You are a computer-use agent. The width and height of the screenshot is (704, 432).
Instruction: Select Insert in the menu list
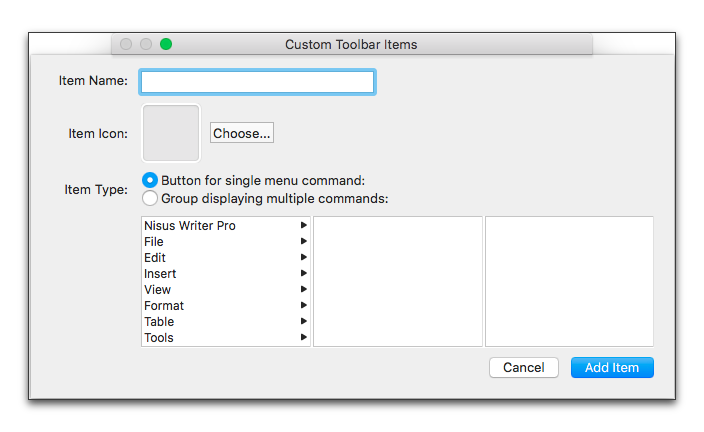(x=226, y=273)
